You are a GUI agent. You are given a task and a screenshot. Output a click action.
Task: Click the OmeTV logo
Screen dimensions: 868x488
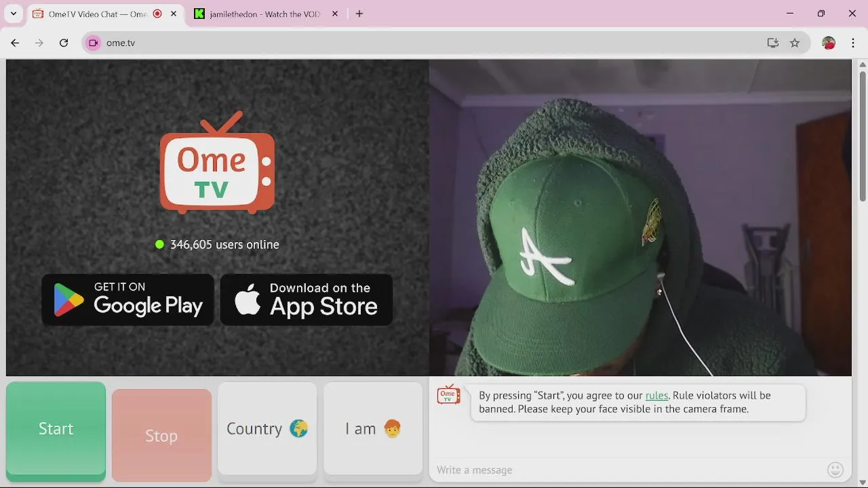tap(217, 163)
